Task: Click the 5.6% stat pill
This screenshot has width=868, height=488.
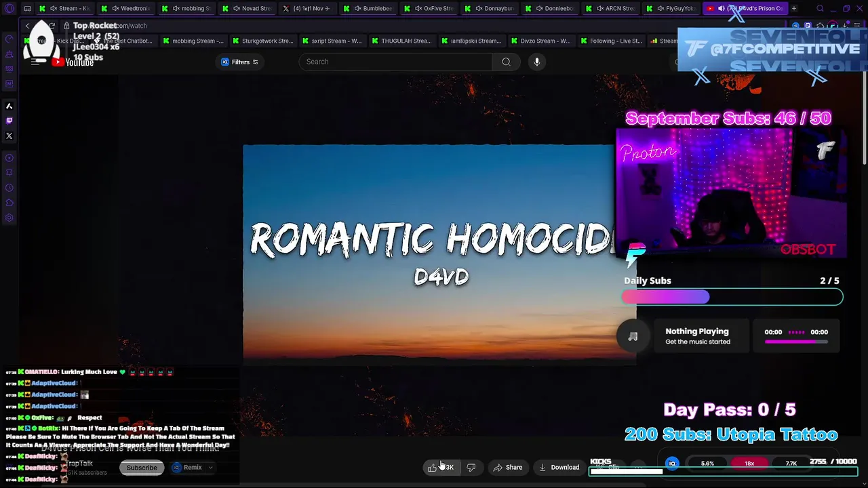Action: coord(707,464)
